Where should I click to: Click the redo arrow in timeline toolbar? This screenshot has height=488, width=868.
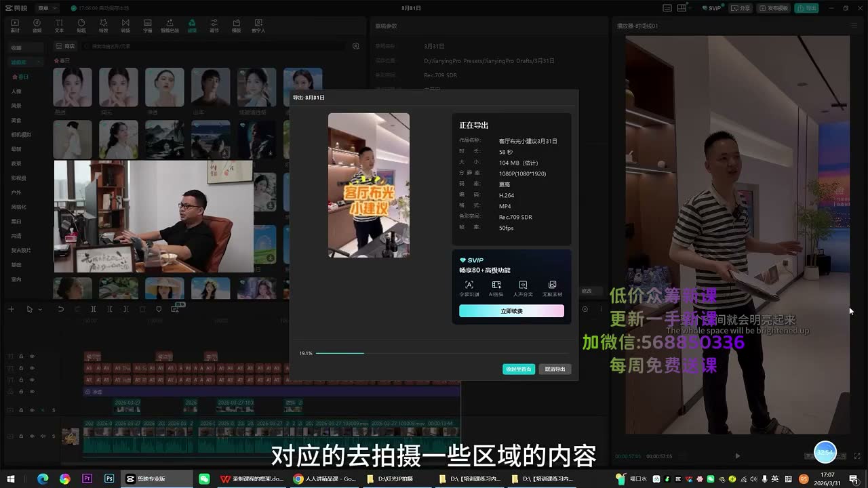coord(77,309)
